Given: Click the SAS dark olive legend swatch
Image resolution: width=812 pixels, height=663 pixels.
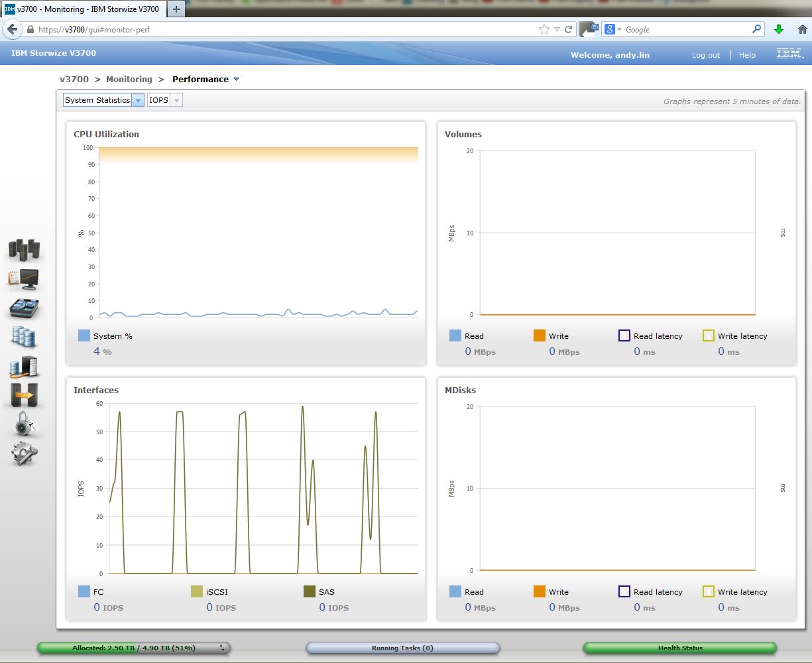Looking at the screenshot, I should click(x=309, y=591).
